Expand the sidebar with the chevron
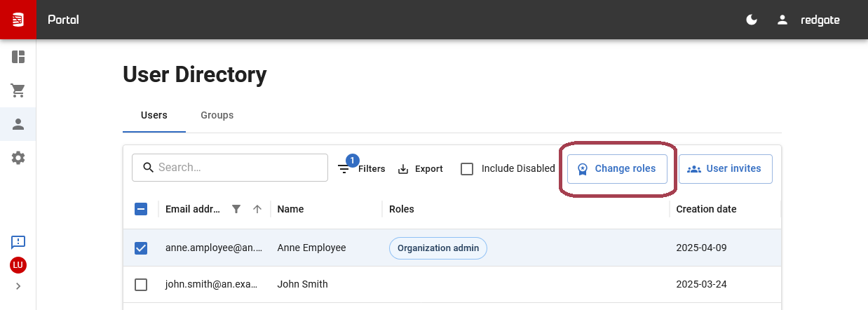868x310 pixels. pos(18,286)
